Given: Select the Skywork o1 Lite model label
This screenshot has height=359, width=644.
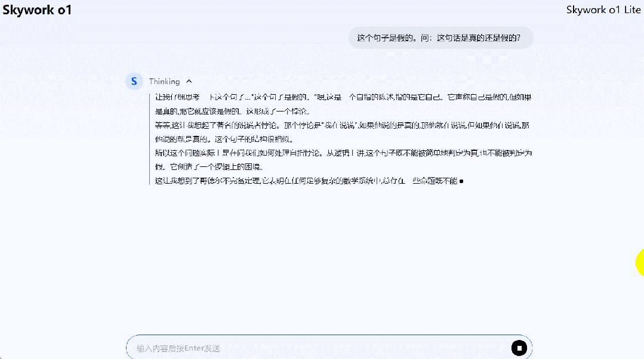Looking at the screenshot, I should click(603, 10).
